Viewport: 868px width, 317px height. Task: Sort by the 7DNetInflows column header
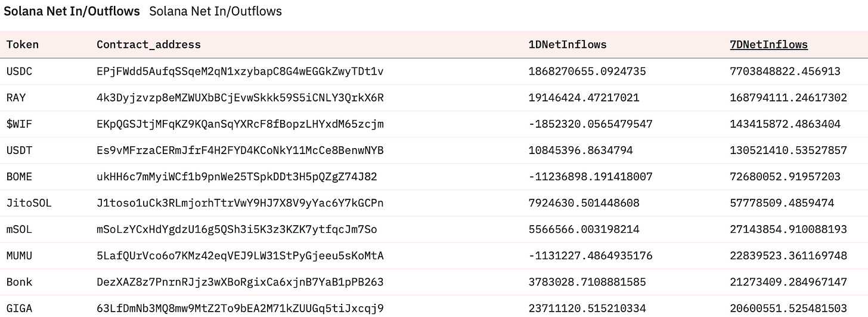pos(768,44)
